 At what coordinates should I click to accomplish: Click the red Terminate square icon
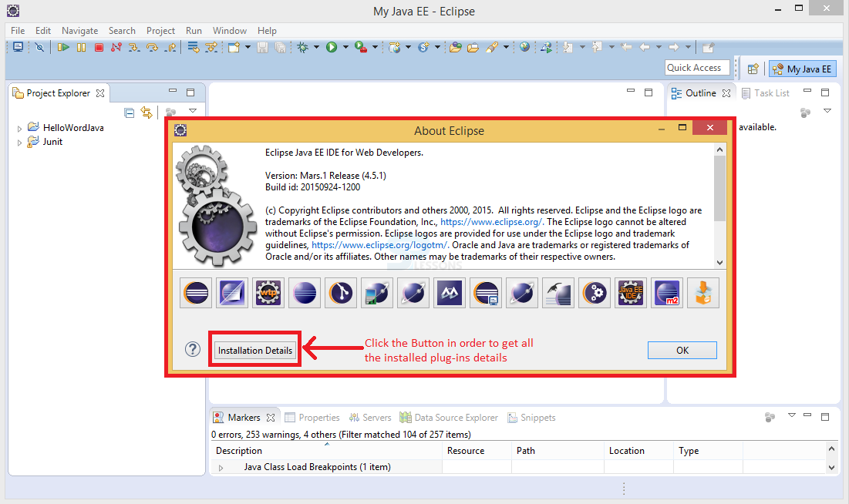tap(99, 47)
